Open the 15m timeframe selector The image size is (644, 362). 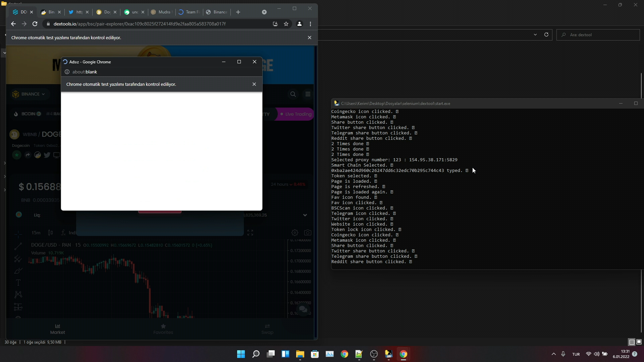click(36, 232)
